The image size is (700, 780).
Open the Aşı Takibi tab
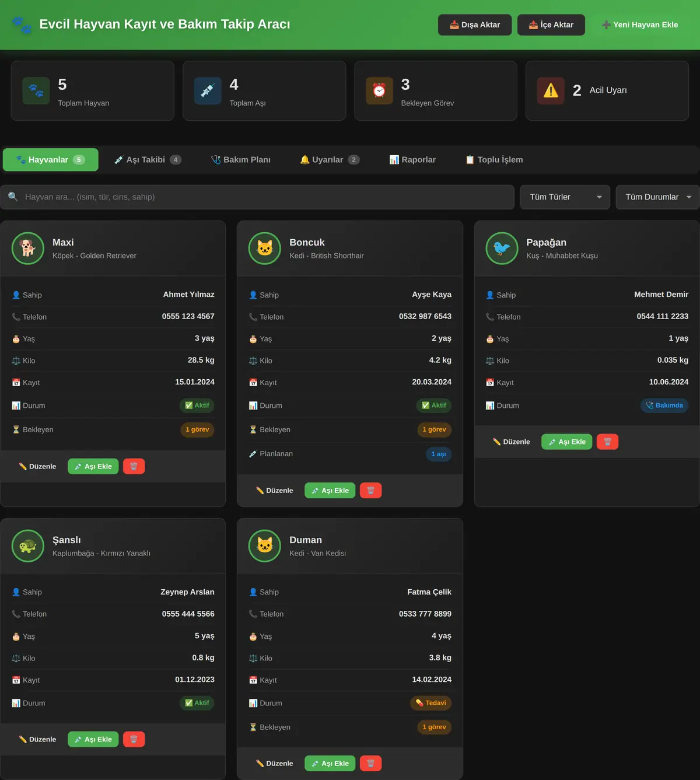pyautogui.click(x=148, y=160)
